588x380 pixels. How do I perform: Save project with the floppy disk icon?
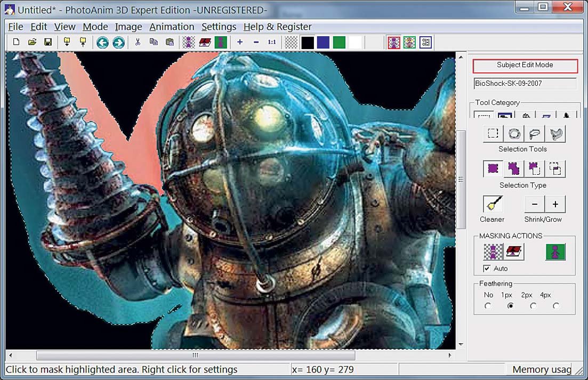pos(48,42)
